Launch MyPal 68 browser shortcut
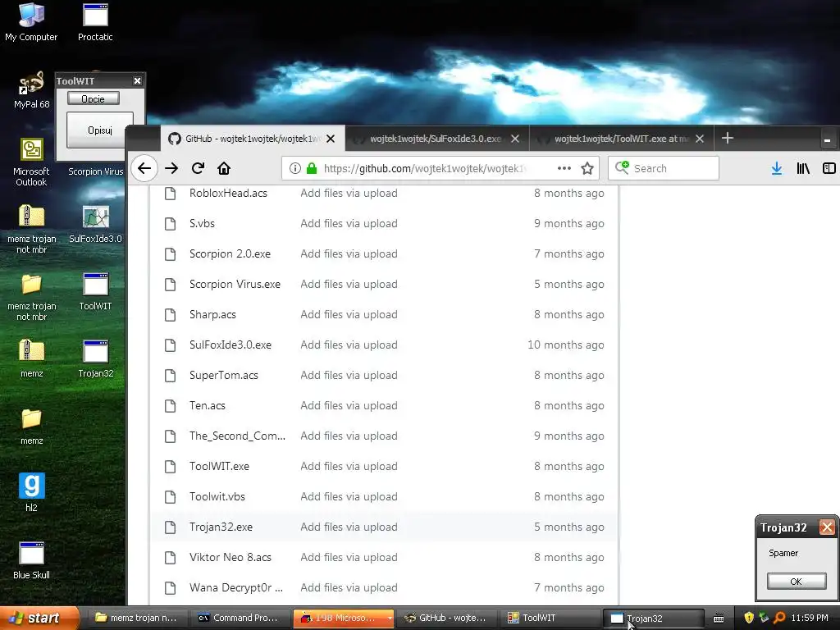840x630 pixels. 31,89
